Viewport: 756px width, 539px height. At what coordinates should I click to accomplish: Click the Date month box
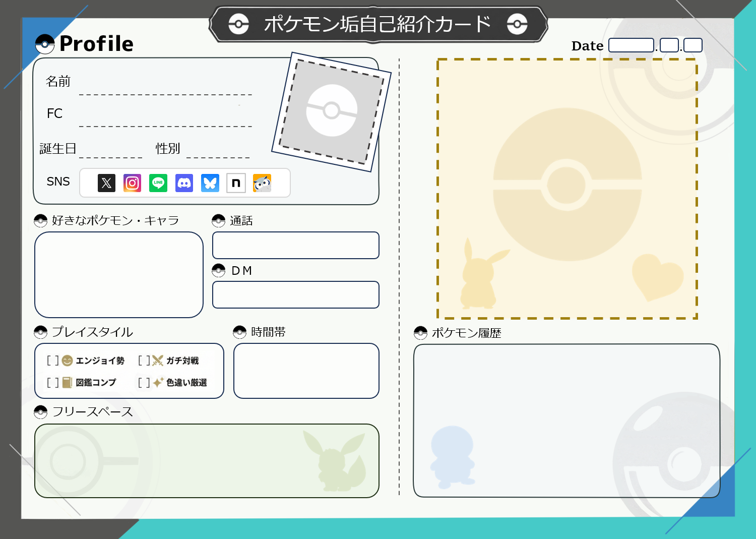point(669,45)
